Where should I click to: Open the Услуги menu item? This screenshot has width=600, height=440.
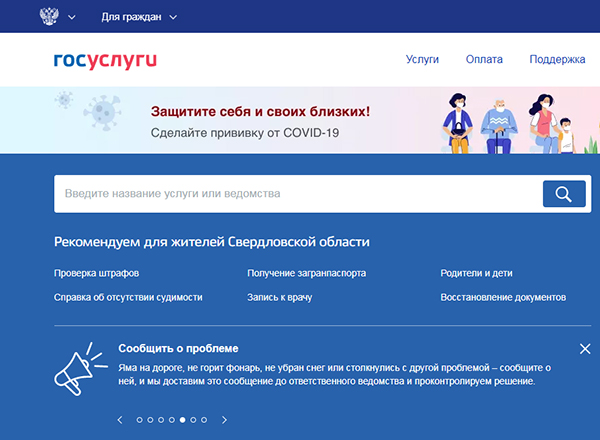click(x=422, y=59)
